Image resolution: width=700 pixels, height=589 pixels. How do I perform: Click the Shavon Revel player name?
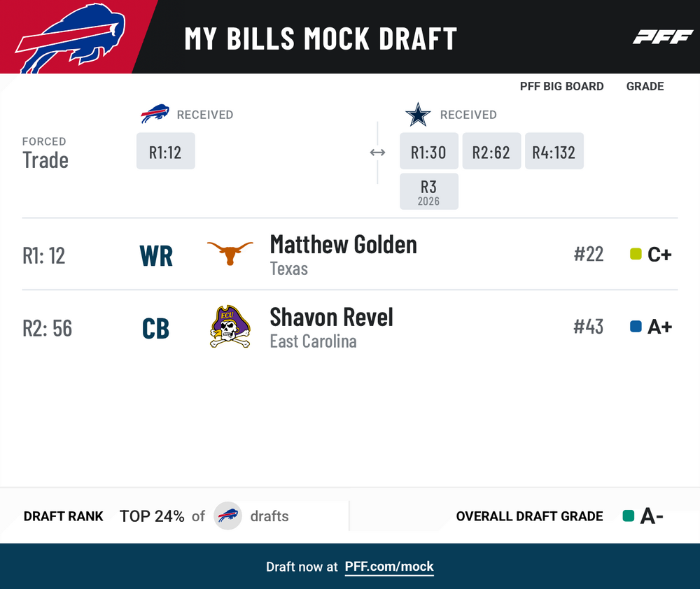point(331,318)
